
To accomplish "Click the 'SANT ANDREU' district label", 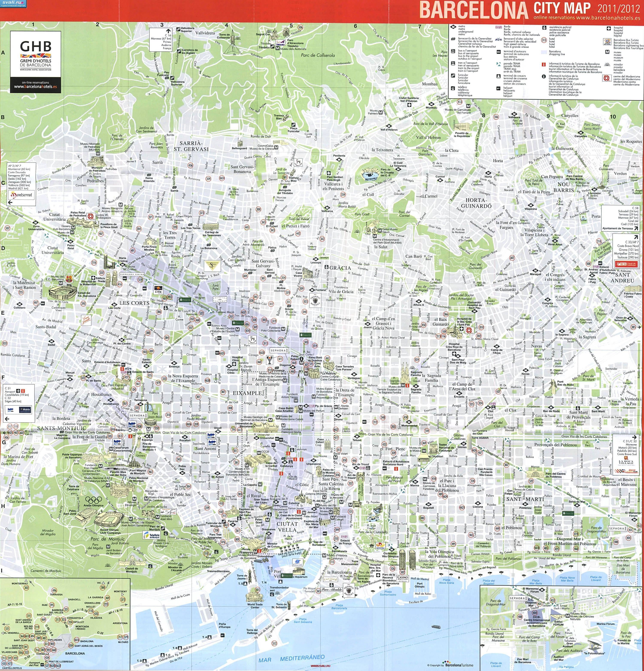I will click(x=622, y=277).
